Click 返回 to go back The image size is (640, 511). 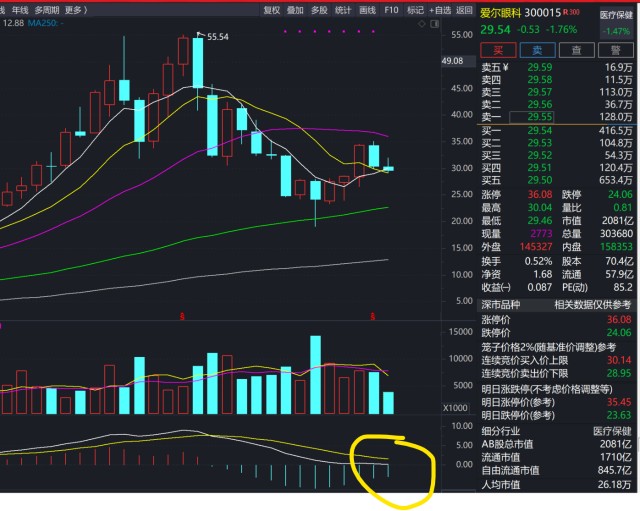point(466,10)
